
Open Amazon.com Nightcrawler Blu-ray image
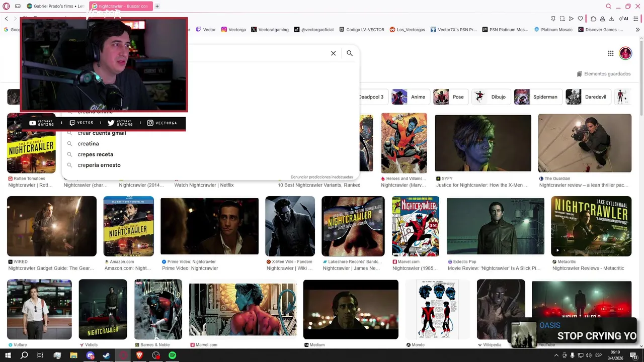129,226
